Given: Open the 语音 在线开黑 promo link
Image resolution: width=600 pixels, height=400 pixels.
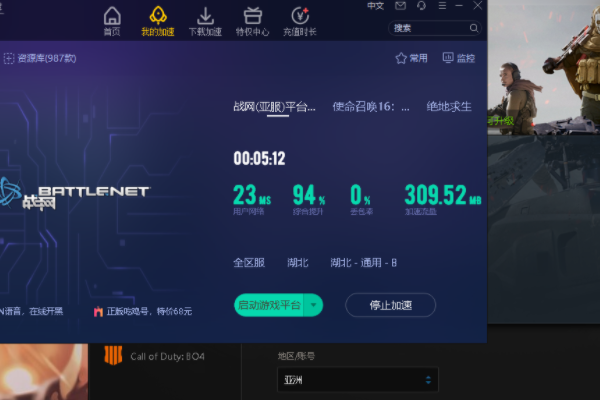Looking at the screenshot, I should click(31, 311).
